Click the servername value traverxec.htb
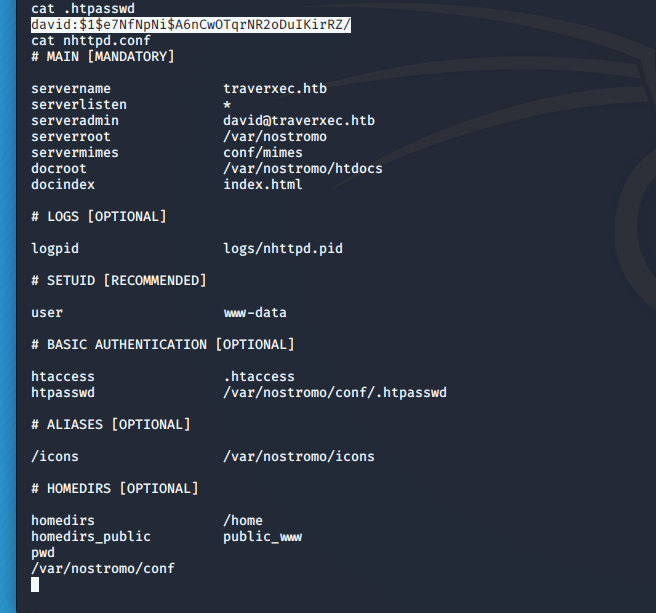 (275, 89)
